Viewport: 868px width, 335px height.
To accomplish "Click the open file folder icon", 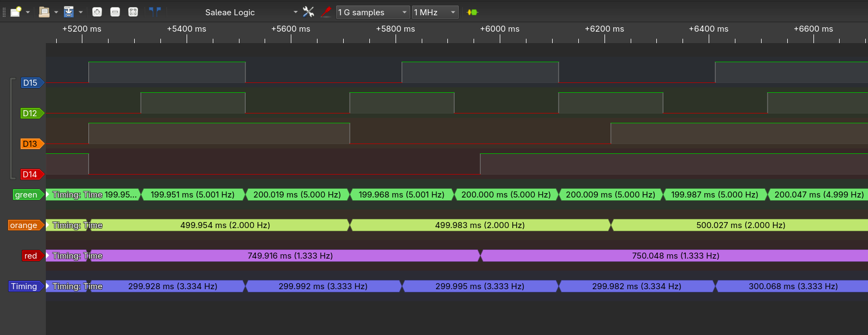I will (x=44, y=12).
